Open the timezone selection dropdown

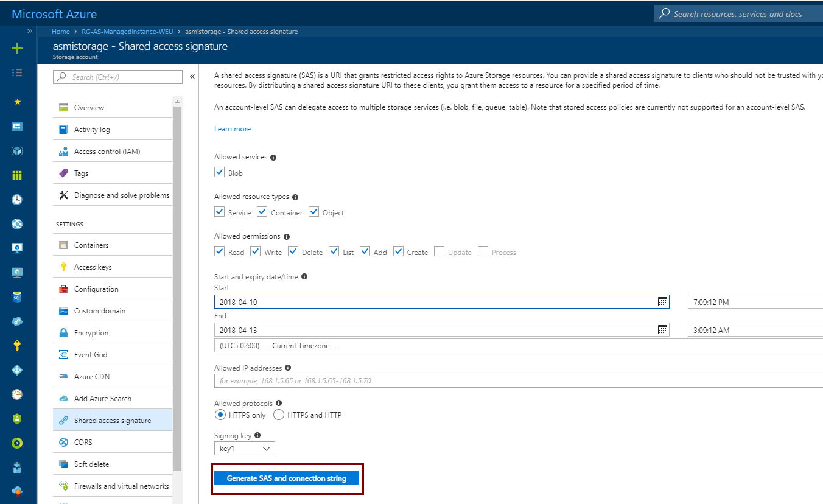point(517,346)
